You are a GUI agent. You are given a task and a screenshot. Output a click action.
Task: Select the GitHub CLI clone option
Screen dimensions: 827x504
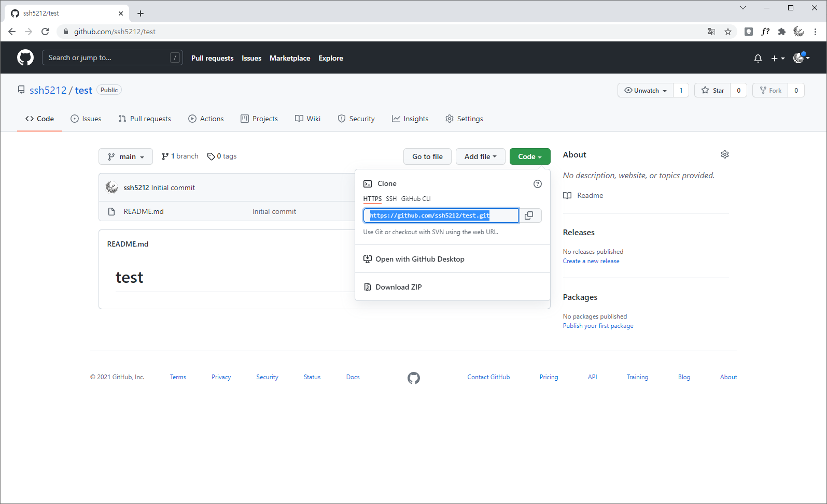(416, 199)
